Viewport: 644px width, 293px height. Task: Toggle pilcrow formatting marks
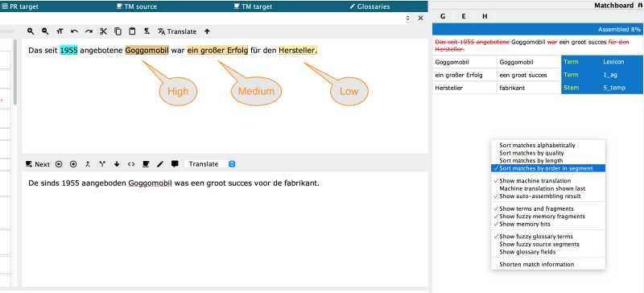pos(147,31)
